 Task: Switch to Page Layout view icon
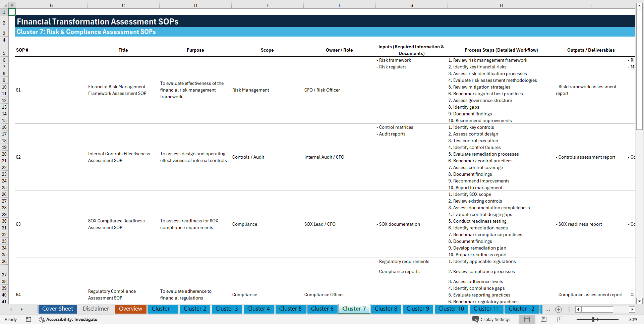click(x=543, y=319)
